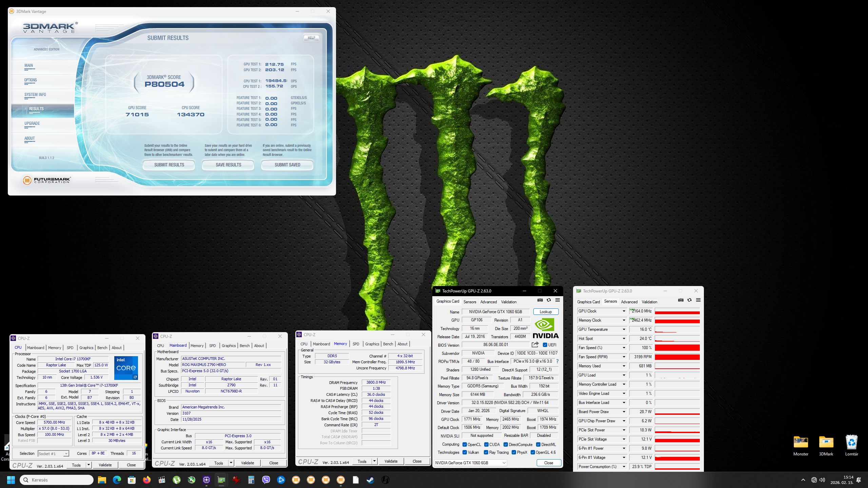This screenshot has height=488, width=868.
Task: Open the hamburger menu in GPU-Z Sensors window
Action: tap(698, 300)
